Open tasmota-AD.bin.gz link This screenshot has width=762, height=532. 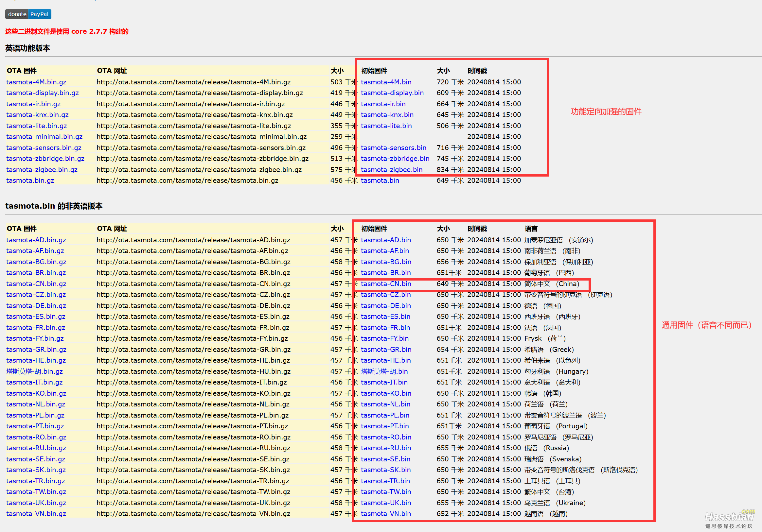(x=36, y=240)
